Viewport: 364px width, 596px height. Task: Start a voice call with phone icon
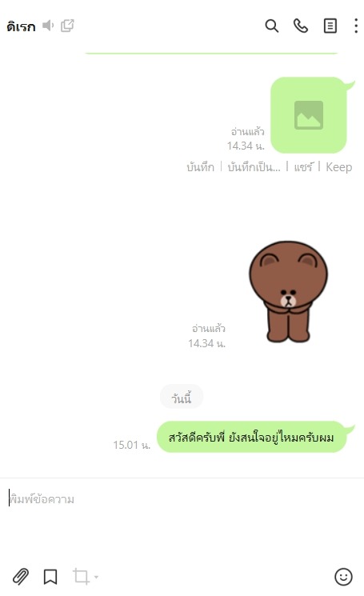(x=301, y=26)
